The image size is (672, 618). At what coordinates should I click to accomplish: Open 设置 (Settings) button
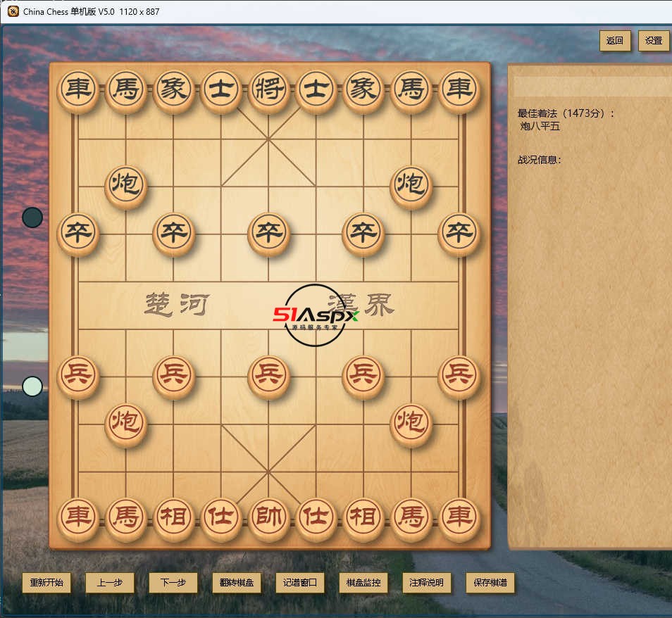click(654, 41)
